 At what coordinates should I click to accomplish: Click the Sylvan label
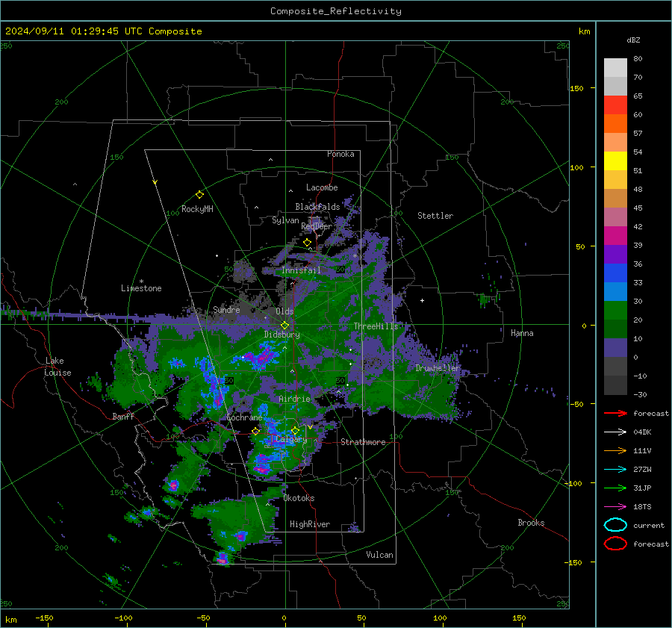click(x=285, y=220)
